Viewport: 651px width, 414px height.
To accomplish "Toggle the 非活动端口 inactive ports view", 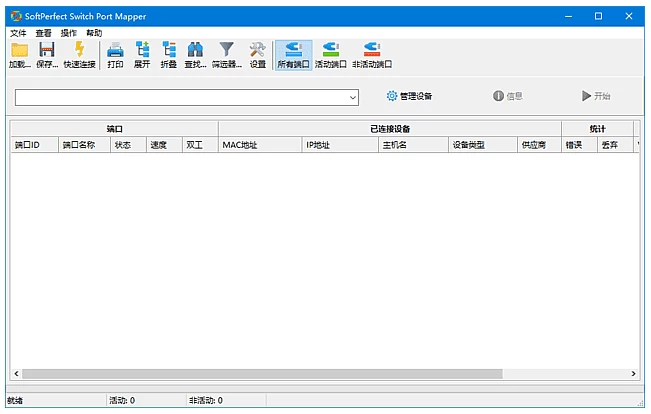I will [x=371, y=50].
